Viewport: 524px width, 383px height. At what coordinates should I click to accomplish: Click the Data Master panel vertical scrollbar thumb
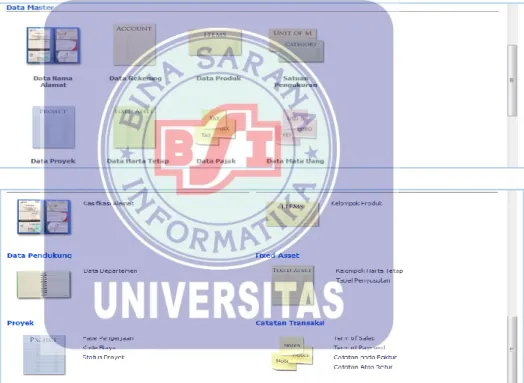click(x=512, y=81)
